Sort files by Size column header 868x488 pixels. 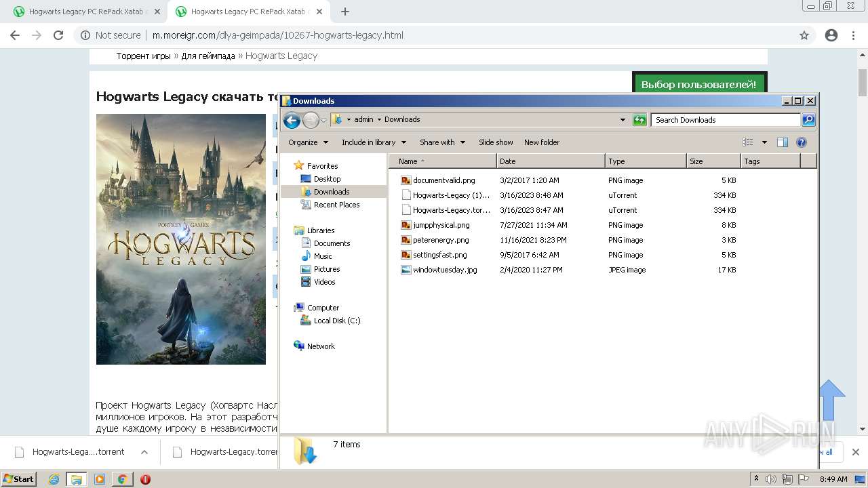[x=713, y=161]
